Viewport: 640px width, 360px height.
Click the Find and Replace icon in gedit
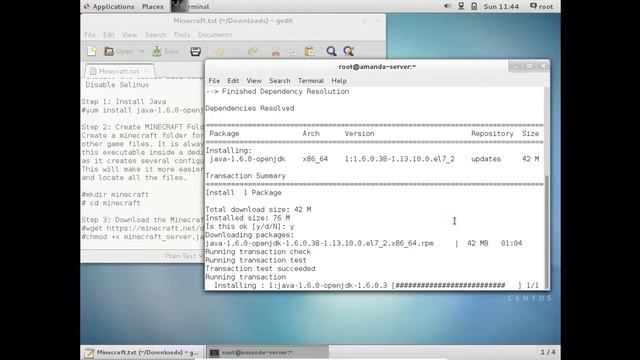click(349, 51)
